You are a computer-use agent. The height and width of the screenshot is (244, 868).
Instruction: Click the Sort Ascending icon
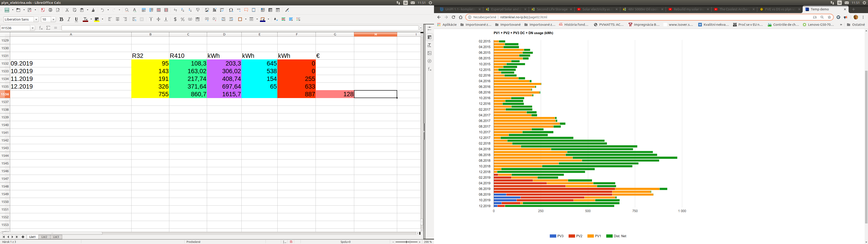click(183, 10)
